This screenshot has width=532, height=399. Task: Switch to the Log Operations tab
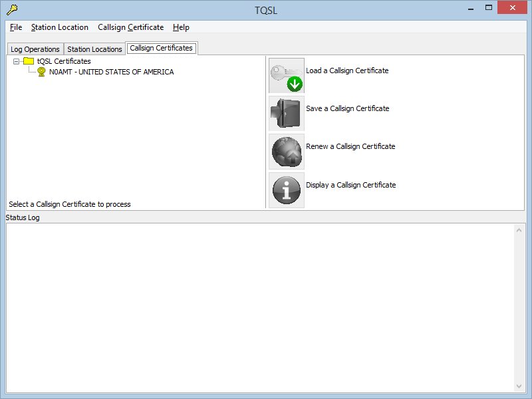35,49
